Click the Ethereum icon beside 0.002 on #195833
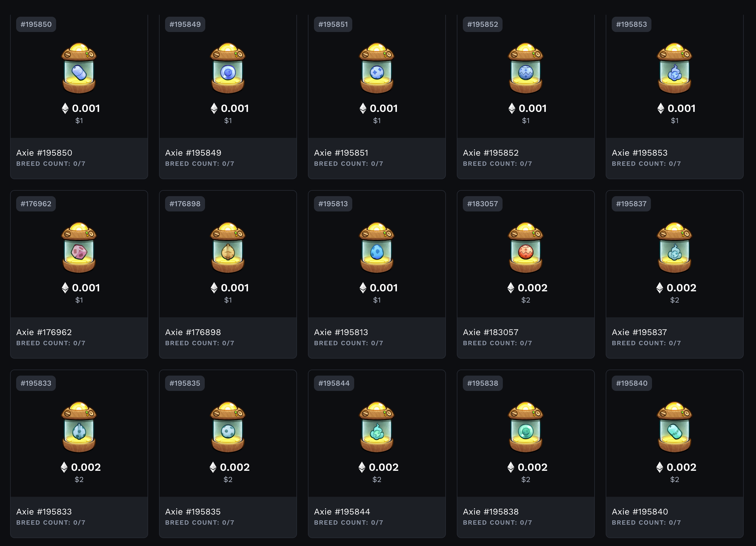Viewport: 756px width, 546px height. [x=64, y=467]
